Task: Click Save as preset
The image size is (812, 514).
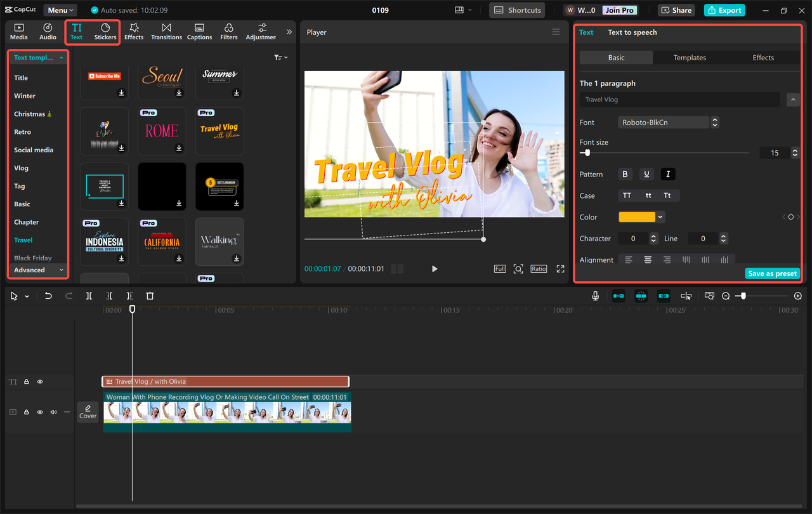Action: [772, 273]
